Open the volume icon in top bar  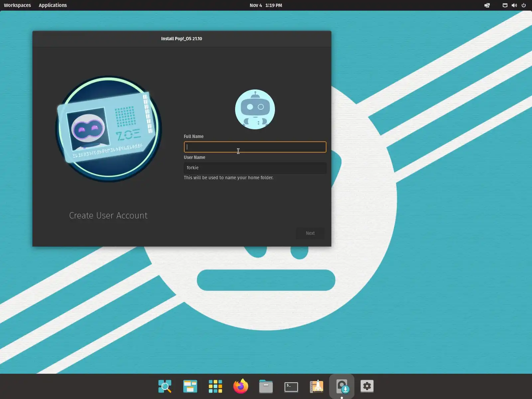[514, 5]
